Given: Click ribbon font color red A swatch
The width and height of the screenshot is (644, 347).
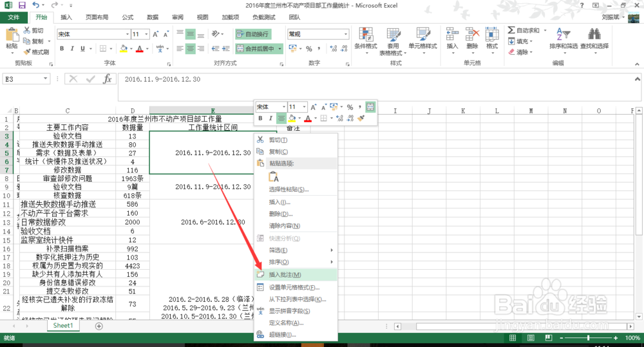Looking at the screenshot, I should click(140, 48).
